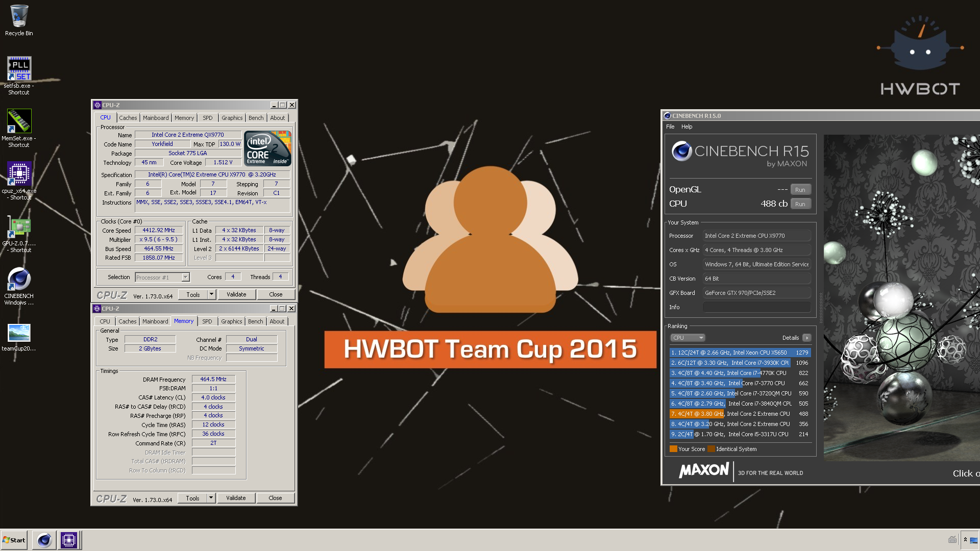
Task: Click Validate in bottom CPU-Z window
Action: (236, 498)
